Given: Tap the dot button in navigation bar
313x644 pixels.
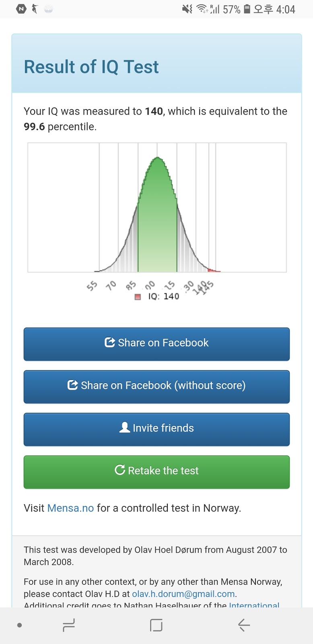Looking at the screenshot, I should (x=19, y=625).
